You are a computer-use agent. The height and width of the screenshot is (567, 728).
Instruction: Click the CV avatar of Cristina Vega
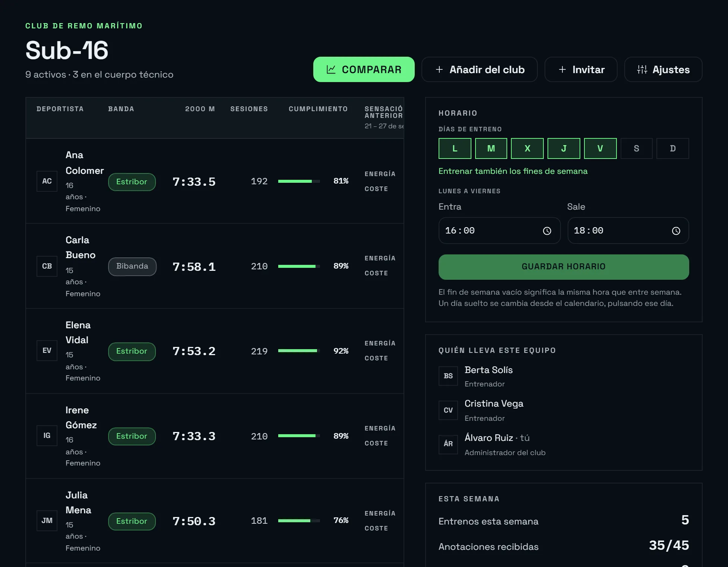[x=448, y=410]
